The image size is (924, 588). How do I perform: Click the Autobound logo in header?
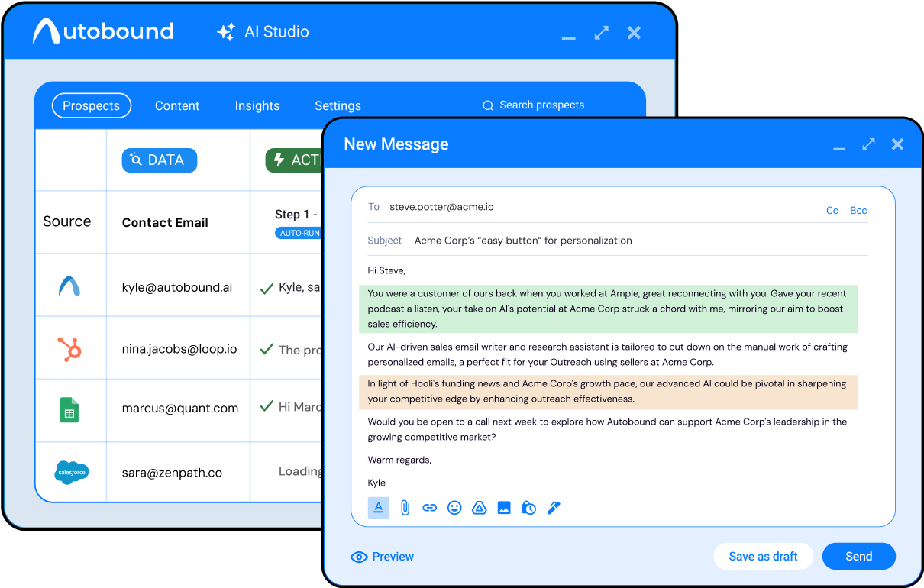pyautogui.click(x=103, y=31)
